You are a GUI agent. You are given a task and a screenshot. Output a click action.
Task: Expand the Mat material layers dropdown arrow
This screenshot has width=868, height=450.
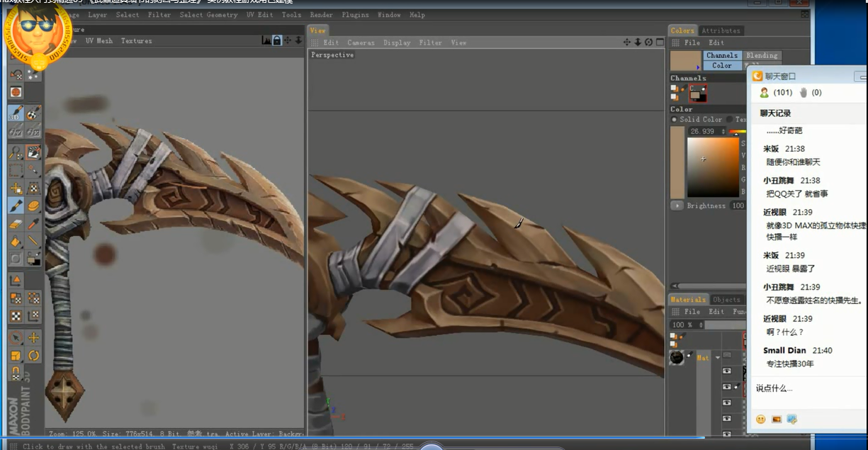(717, 357)
